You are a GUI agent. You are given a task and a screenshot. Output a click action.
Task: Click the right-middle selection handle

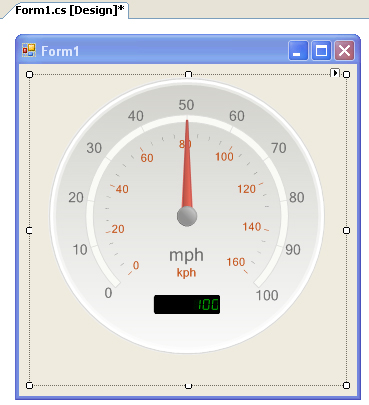pos(347,230)
